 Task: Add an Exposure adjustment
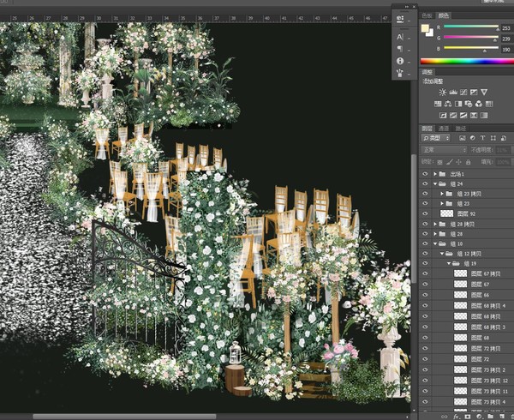coord(474,92)
